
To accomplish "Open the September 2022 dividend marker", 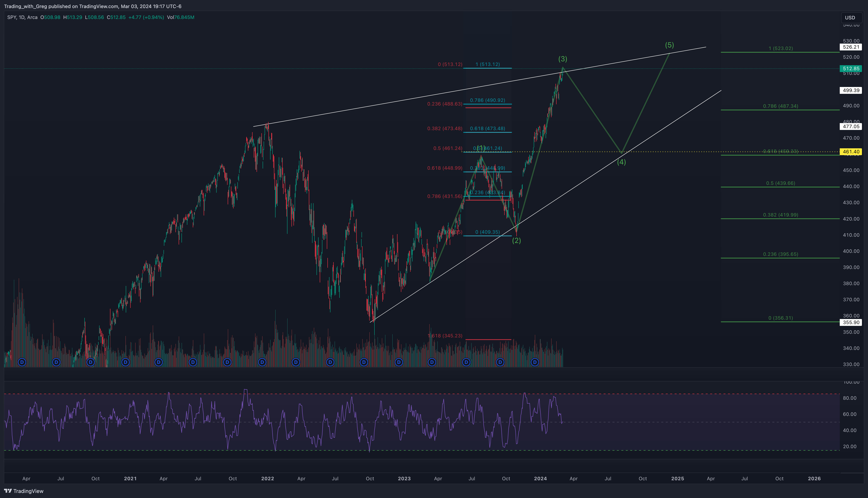I will [364, 362].
